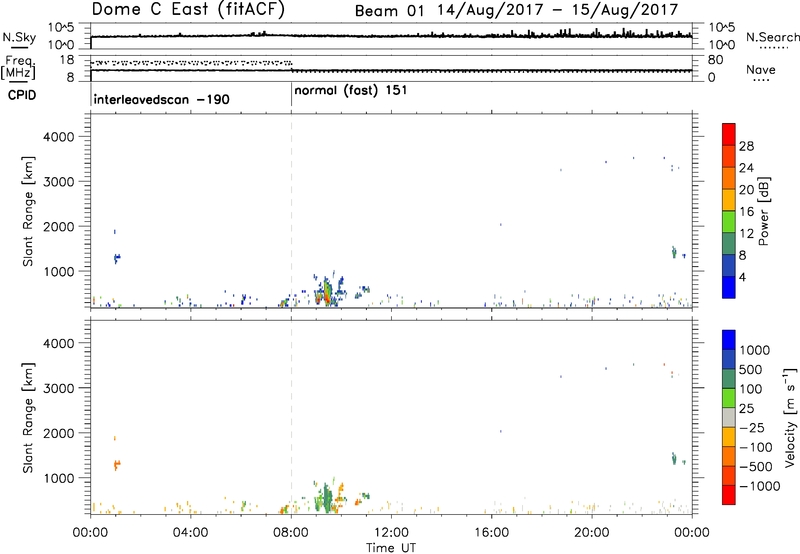Click the 'N.Search' legend label
The width and height of the screenshot is (800, 554).
click(x=772, y=37)
